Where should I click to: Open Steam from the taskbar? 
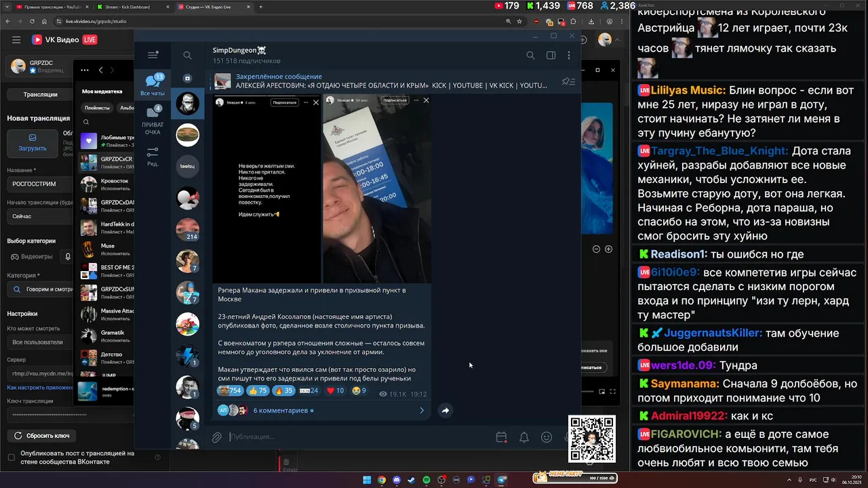click(412, 480)
